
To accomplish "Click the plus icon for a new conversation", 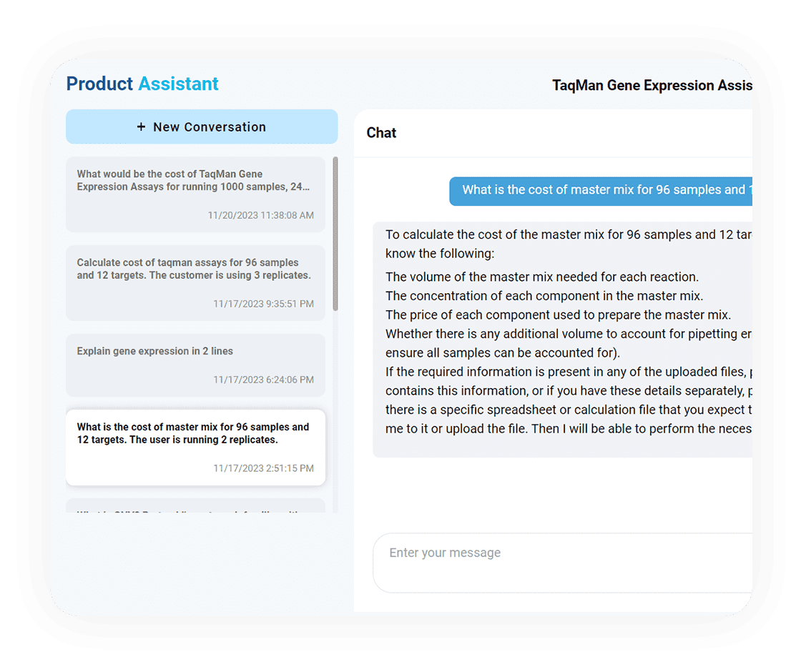I will coord(141,127).
